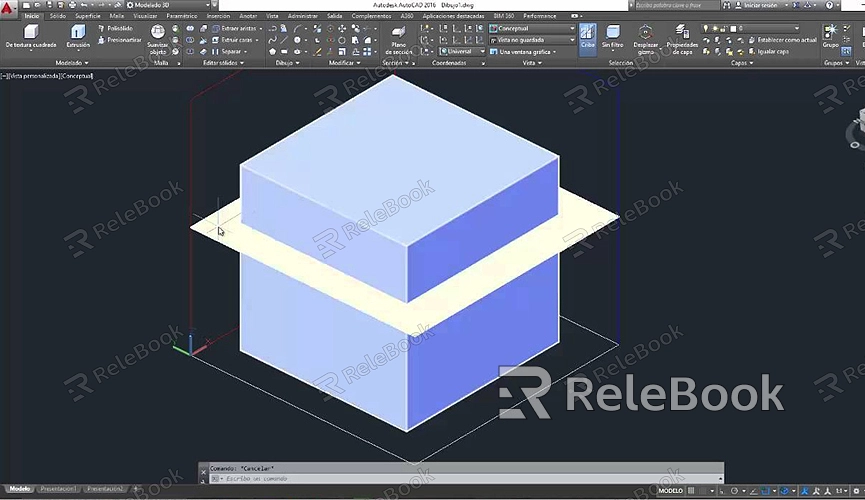Expand the Modificar panel
The height and width of the screenshot is (500, 865).
[344, 63]
